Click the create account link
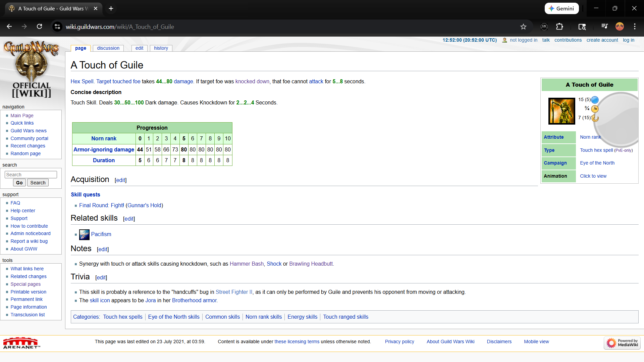This screenshot has width=644, height=362. click(602, 40)
